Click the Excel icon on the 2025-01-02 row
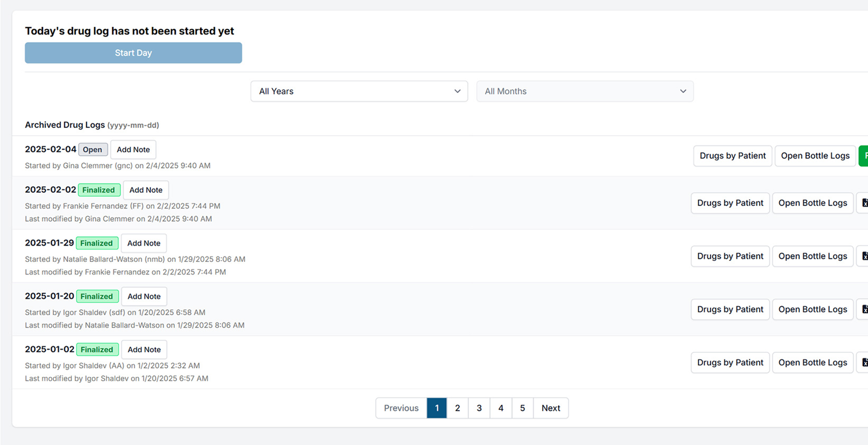 point(864,362)
